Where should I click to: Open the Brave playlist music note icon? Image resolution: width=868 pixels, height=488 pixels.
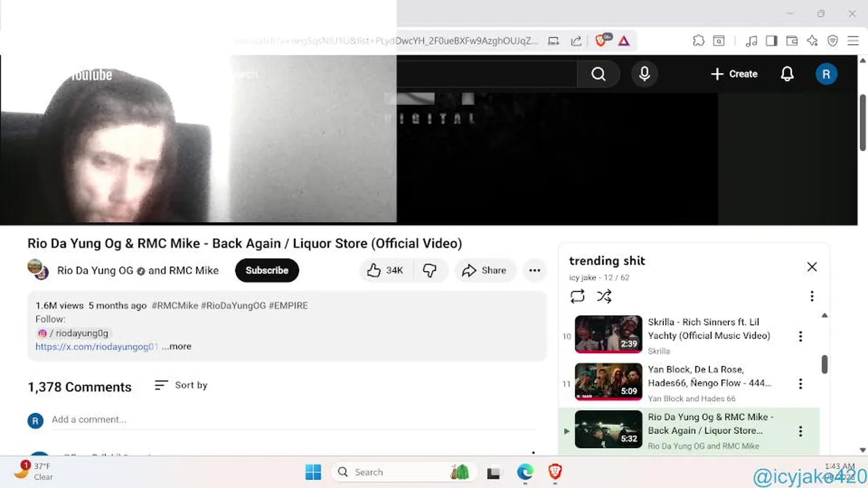coord(751,41)
